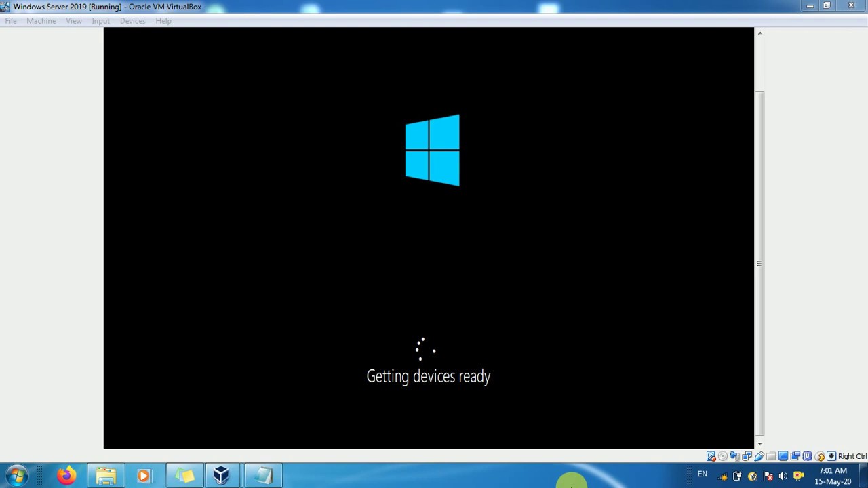Click the volume speaker tray icon
The height and width of the screenshot is (488, 868).
point(783,476)
